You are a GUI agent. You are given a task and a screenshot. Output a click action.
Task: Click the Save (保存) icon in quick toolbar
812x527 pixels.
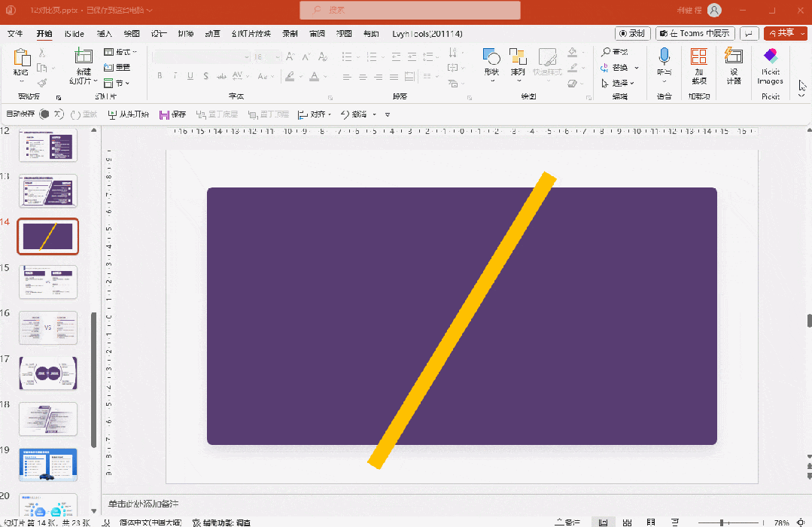click(172, 114)
